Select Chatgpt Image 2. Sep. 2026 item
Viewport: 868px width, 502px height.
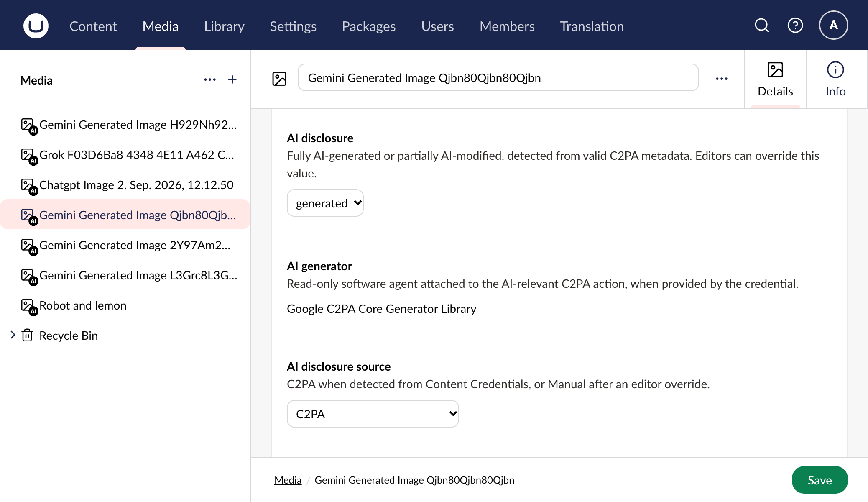pos(125,185)
